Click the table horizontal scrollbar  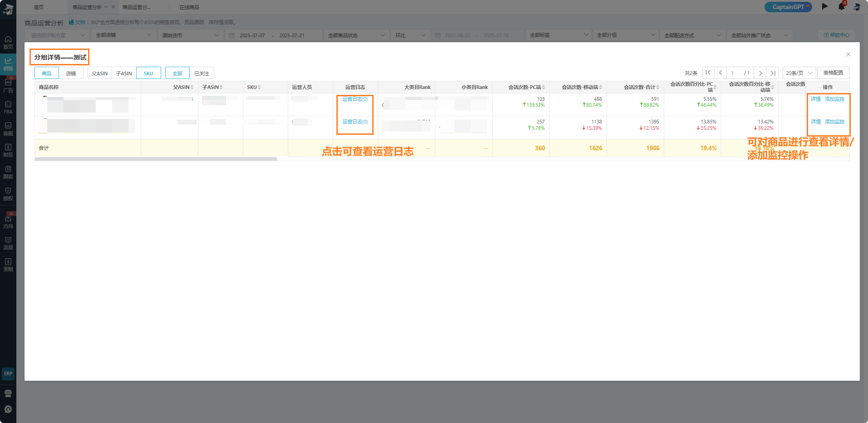[156, 159]
